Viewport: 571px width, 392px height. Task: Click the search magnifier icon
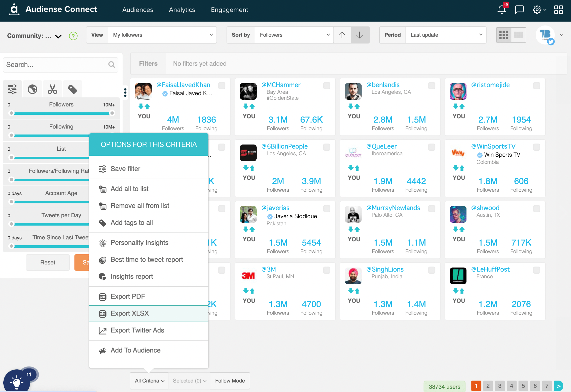(111, 65)
